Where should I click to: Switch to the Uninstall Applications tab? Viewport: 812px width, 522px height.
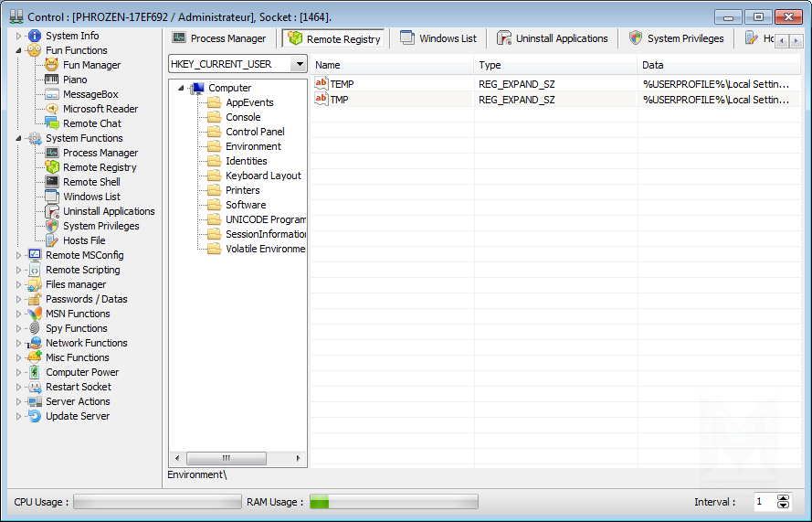tap(552, 38)
